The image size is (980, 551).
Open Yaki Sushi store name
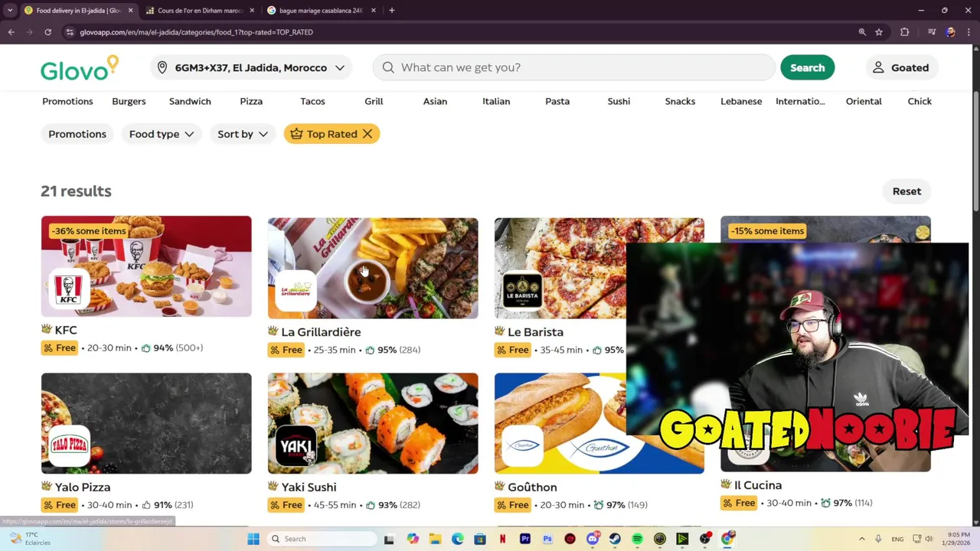point(309,487)
